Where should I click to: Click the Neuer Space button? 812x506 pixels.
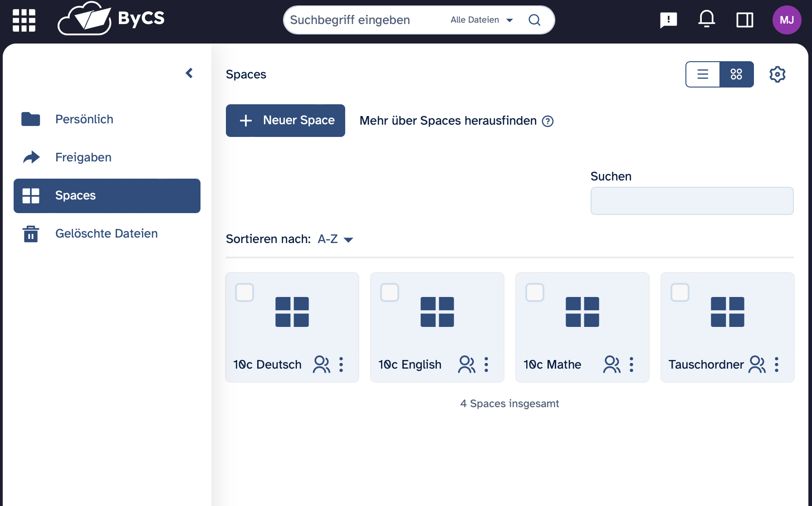coord(285,121)
